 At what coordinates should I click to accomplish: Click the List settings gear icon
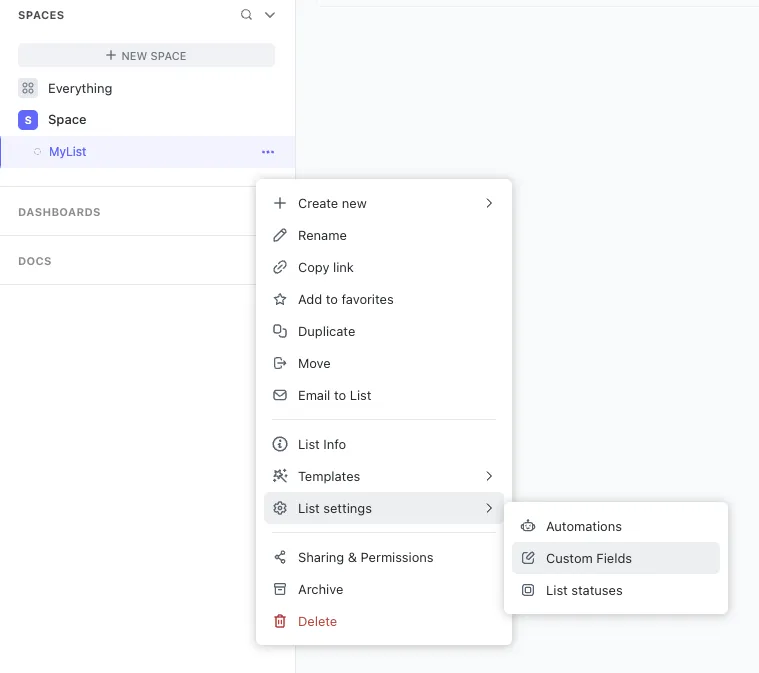tap(280, 508)
